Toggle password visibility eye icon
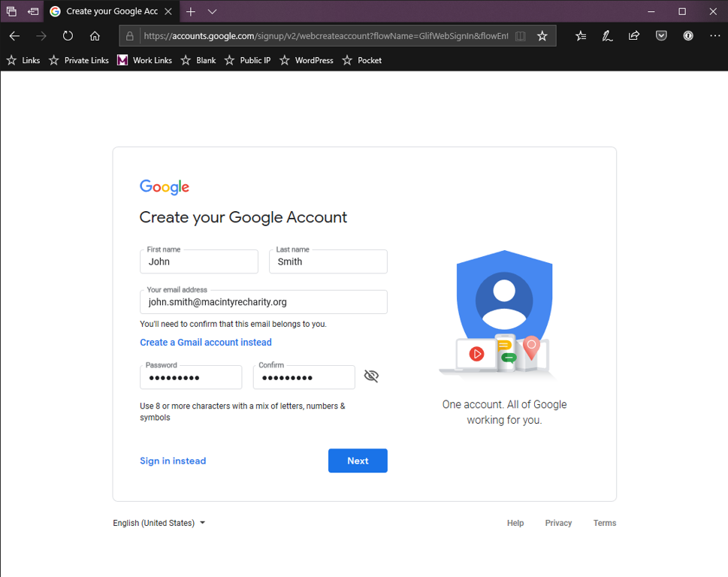The width and height of the screenshot is (728, 577). tap(371, 376)
